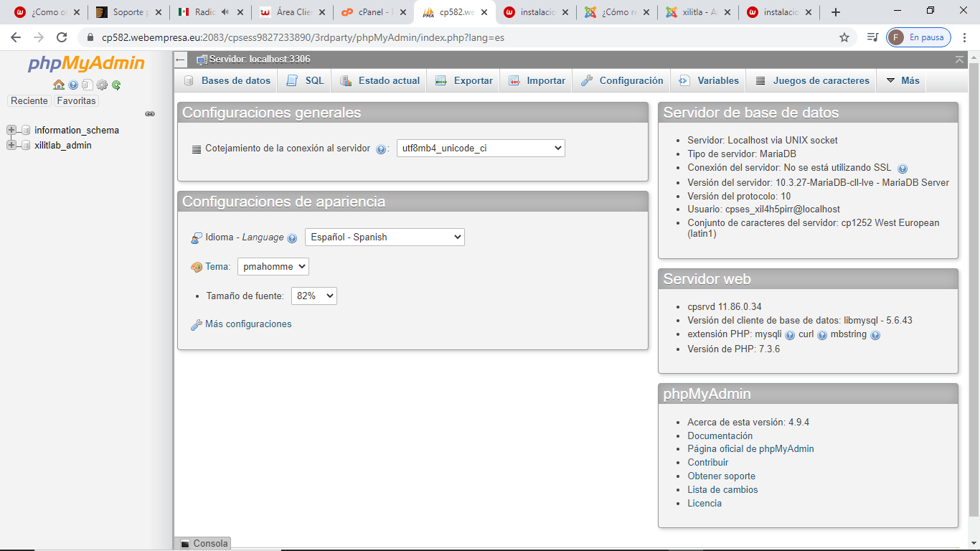Open the Importar tab
980x551 pixels.
point(537,81)
